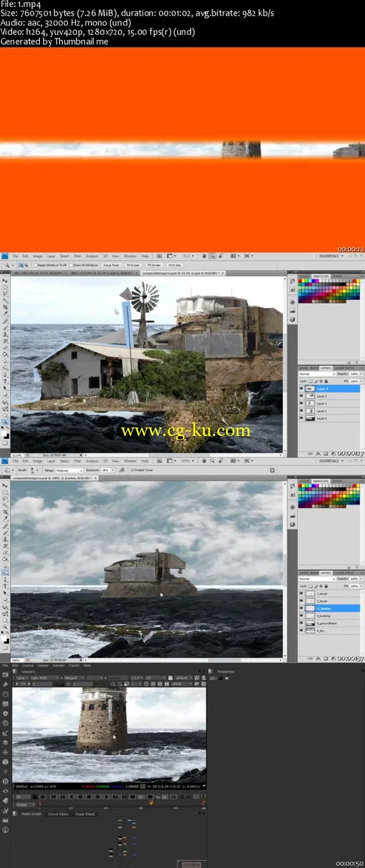Open the Time nodes toolbar icon in Nuke

click(x=5, y=693)
